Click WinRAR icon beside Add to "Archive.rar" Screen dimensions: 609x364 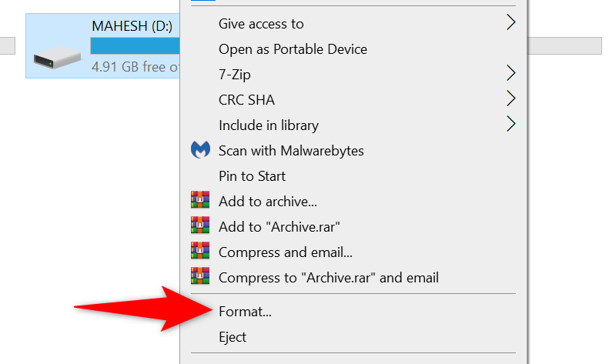click(200, 226)
